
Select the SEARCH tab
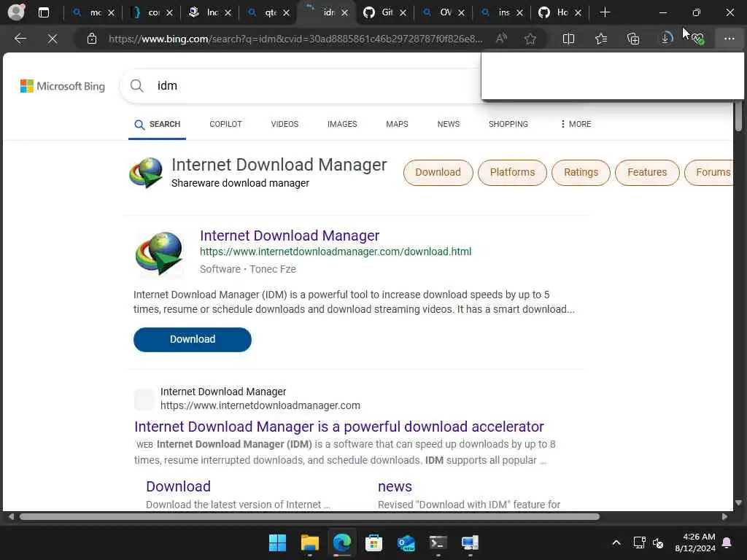(x=158, y=124)
